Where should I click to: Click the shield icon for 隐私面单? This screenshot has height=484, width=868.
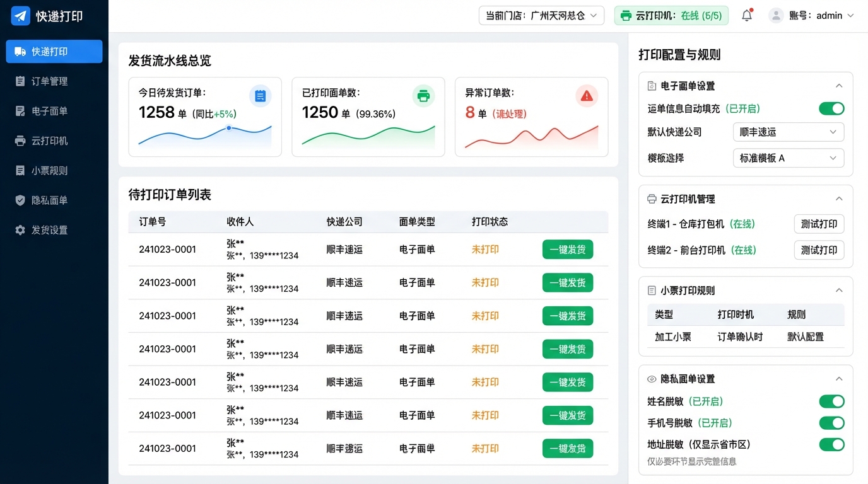[20, 200]
